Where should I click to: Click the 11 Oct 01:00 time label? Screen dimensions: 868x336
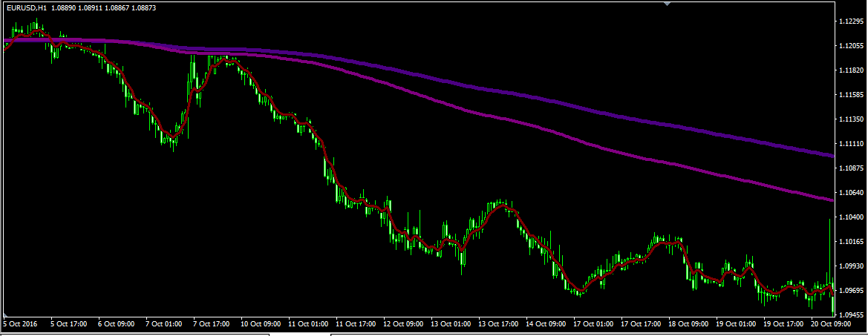point(307,324)
